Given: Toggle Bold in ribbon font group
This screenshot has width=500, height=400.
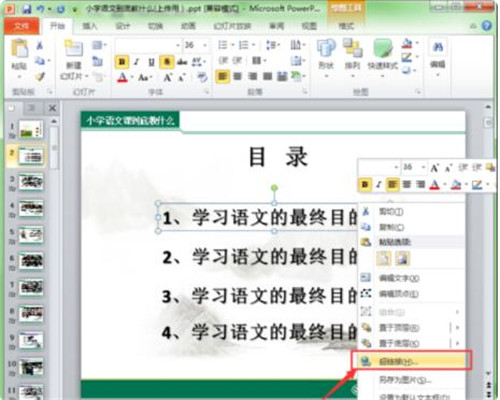Looking at the screenshot, I should tap(122, 62).
